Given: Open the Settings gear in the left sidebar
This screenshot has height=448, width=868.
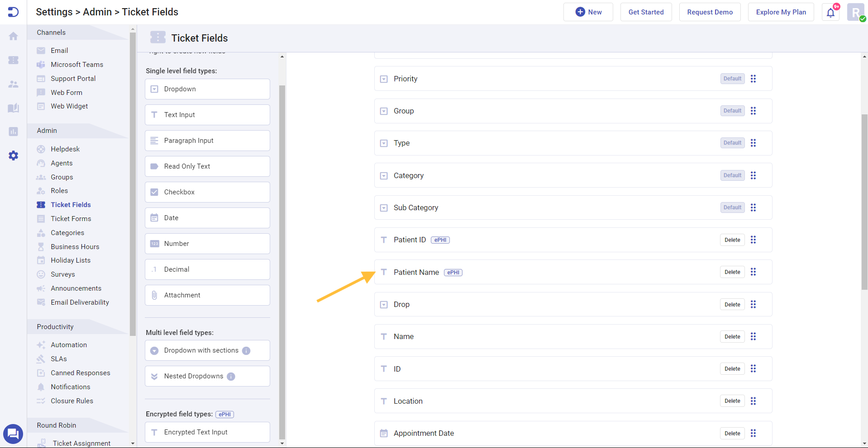Looking at the screenshot, I should 13,156.
